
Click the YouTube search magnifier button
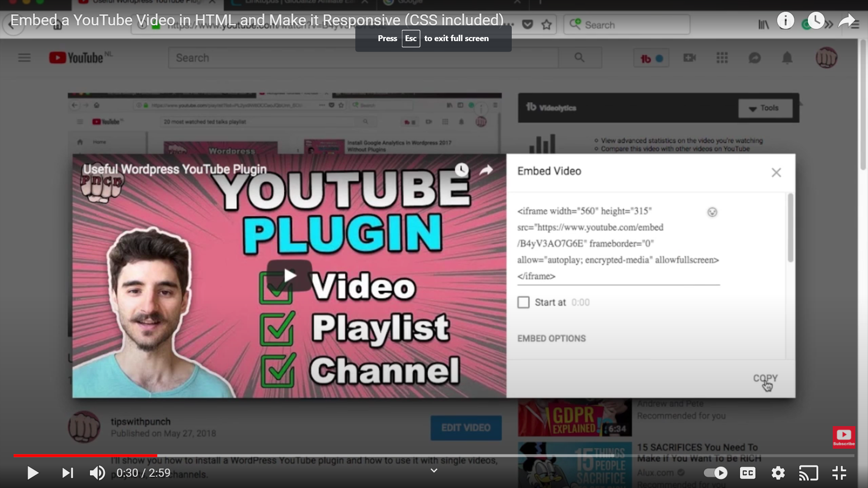pos(580,58)
